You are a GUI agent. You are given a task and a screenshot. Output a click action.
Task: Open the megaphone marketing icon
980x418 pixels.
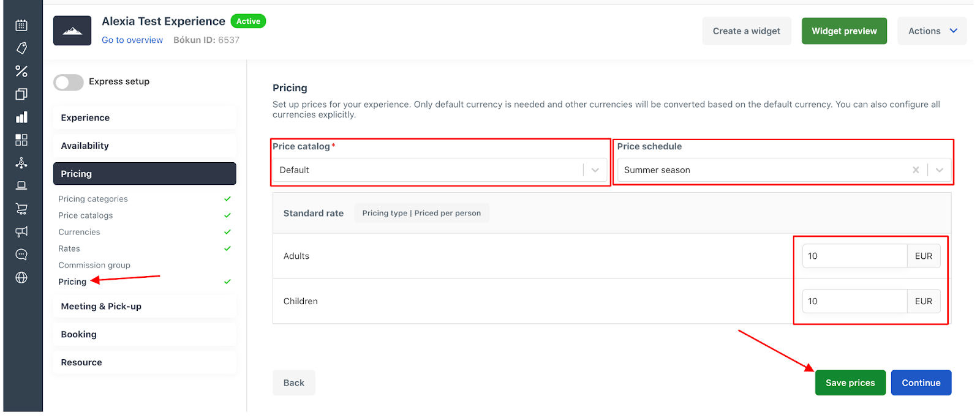21,231
